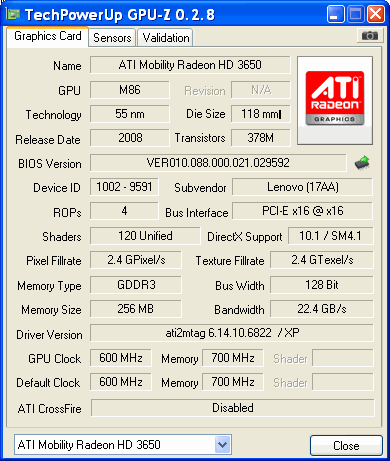Click the Name field showing Radeon HD 3650
390x461 pixels.
190,65
